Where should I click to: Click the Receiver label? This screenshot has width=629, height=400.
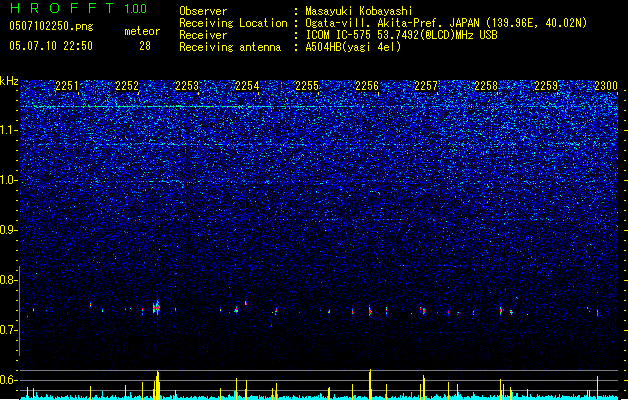[x=203, y=35]
